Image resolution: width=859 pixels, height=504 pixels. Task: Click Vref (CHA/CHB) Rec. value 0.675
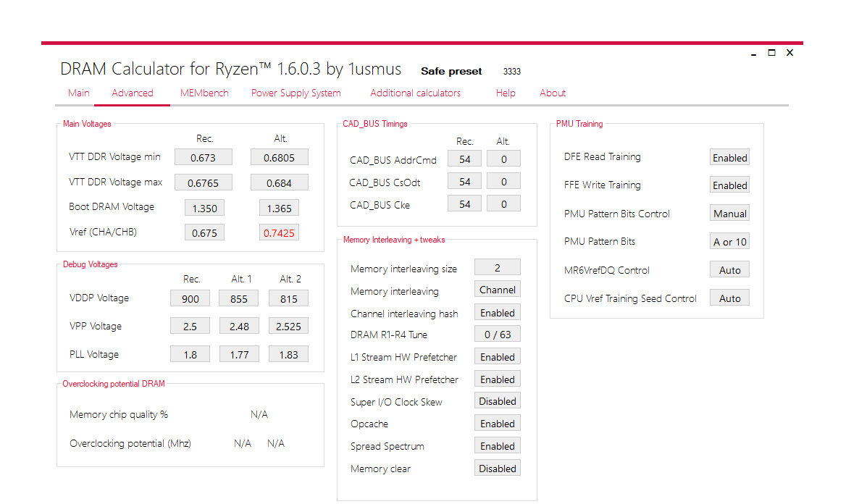tap(204, 232)
